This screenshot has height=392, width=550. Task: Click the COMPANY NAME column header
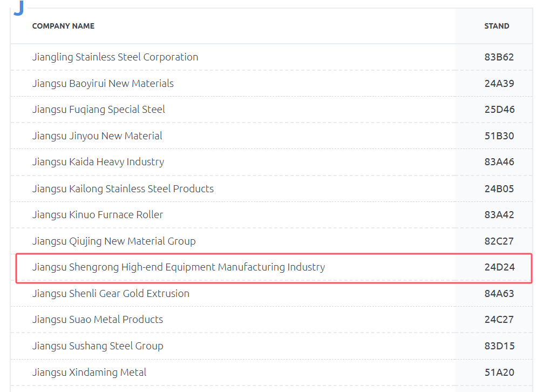click(63, 26)
